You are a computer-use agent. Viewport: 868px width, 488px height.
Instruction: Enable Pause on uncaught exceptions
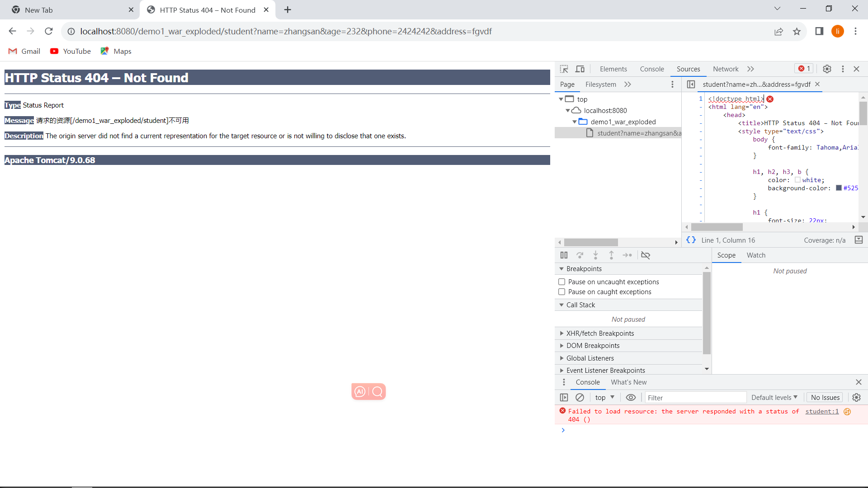pyautogui.click(x=562, y=282)
